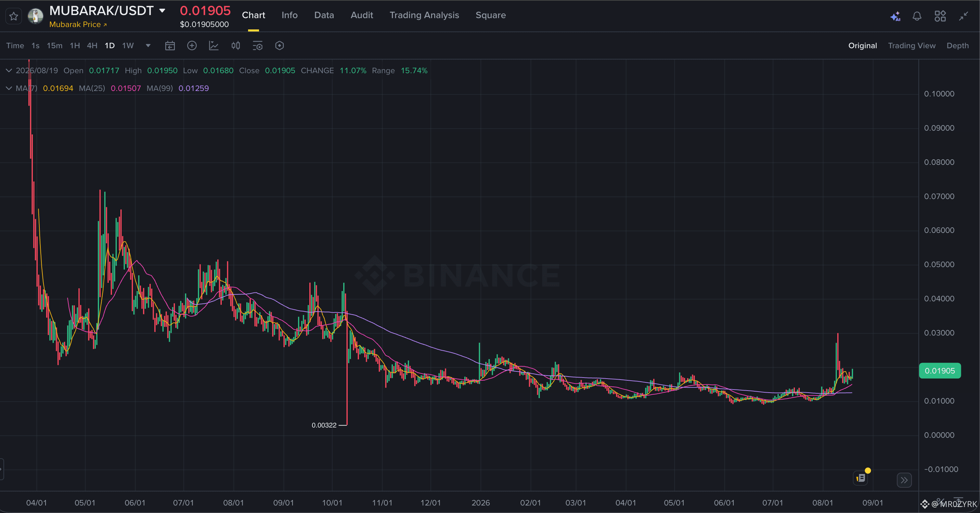980x513 pixels.
Task: Select the 1D time interval
Action: coord(109,45)
